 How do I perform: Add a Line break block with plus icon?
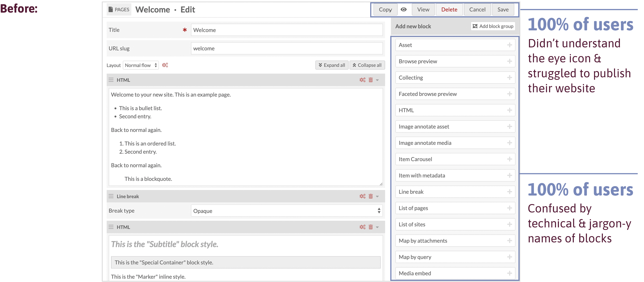click(509, 192)
